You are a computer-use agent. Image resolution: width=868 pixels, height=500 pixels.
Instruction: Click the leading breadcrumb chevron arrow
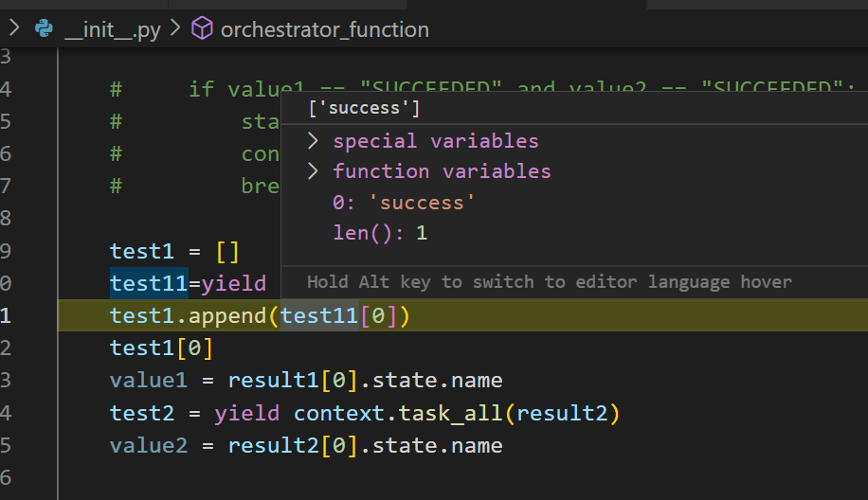[x=14, y=27]
